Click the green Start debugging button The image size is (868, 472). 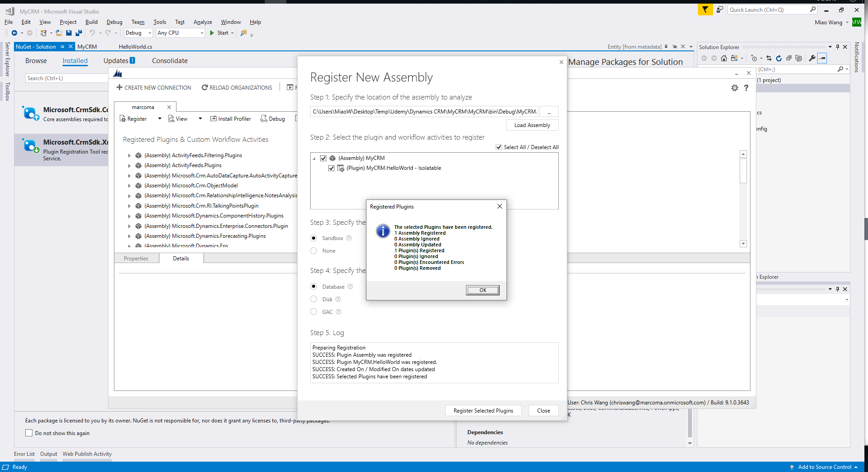(x=219, y=33)
